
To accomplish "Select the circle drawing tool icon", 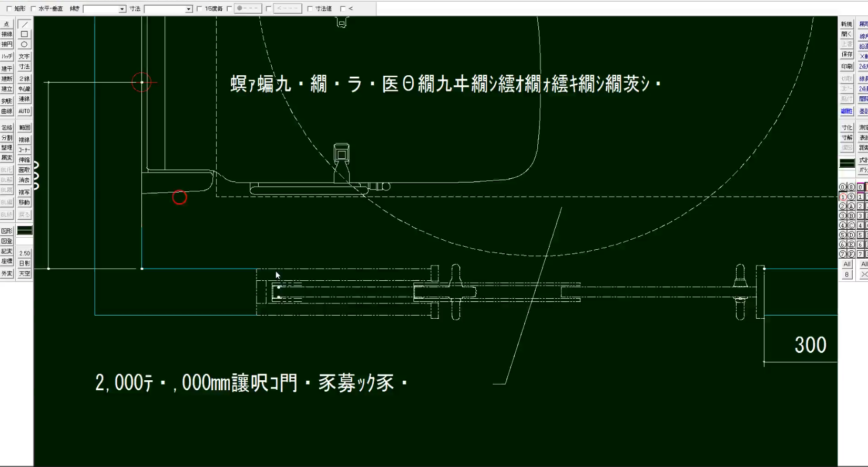I will [24, 44].
